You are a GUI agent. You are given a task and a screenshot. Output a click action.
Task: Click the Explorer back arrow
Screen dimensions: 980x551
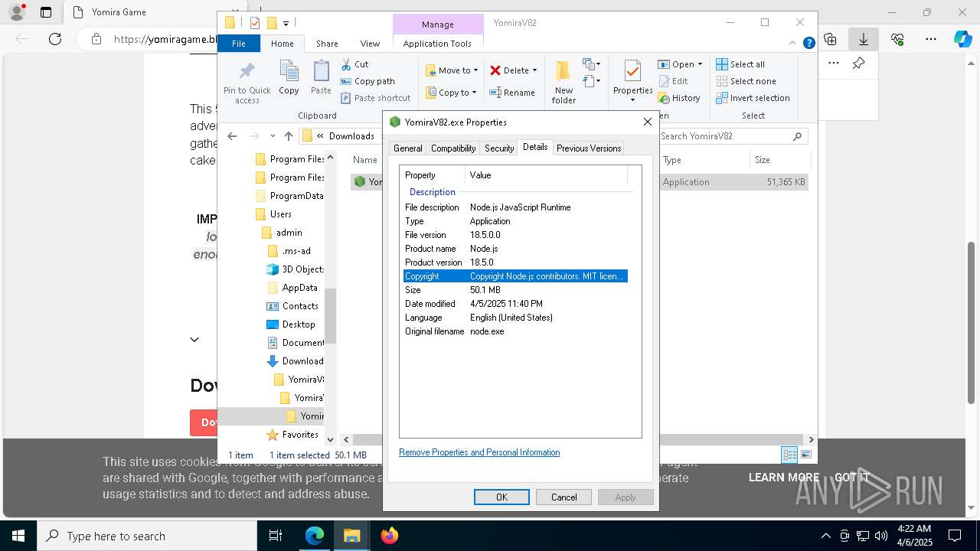pos(233,136)
